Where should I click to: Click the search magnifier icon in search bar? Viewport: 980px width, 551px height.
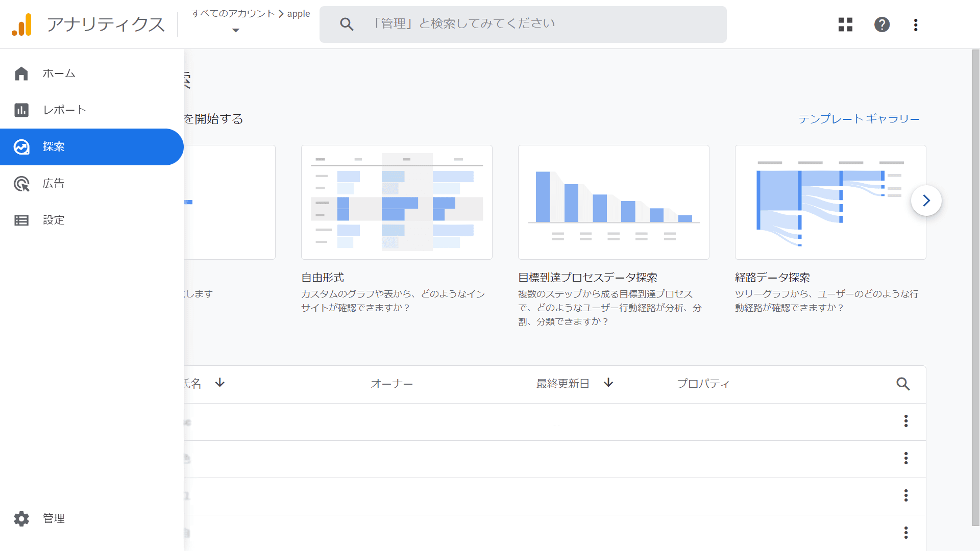click(347, 24)
